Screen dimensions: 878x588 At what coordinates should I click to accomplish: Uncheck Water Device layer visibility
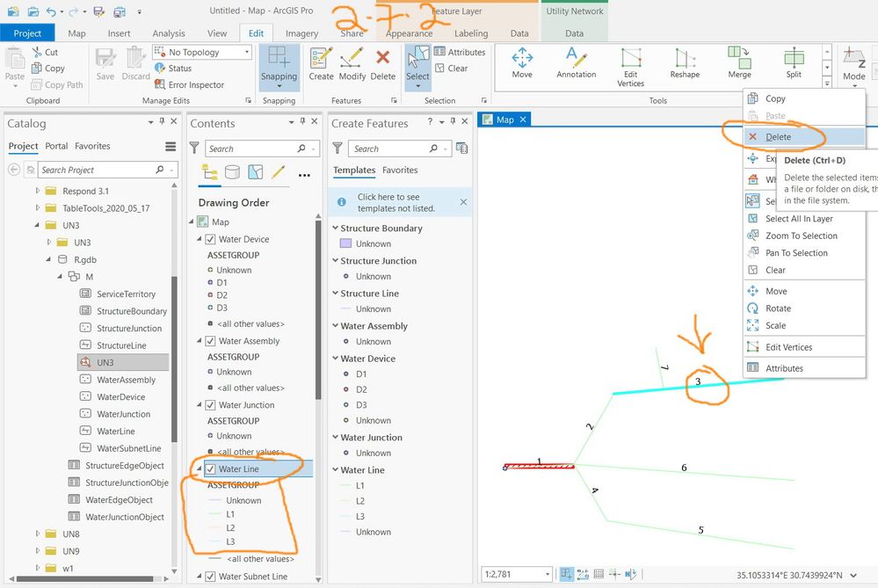[211, 239]
